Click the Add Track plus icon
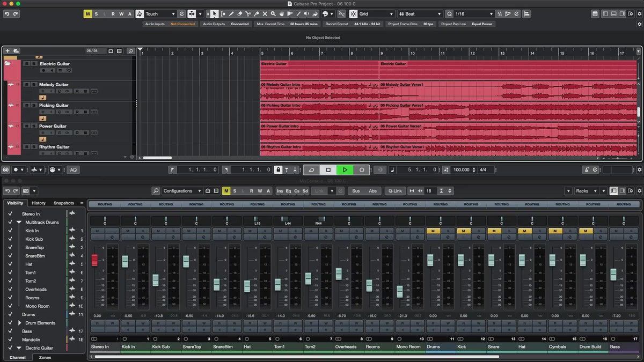The width and height of the screenshot is (644, 362). [8, 51]
